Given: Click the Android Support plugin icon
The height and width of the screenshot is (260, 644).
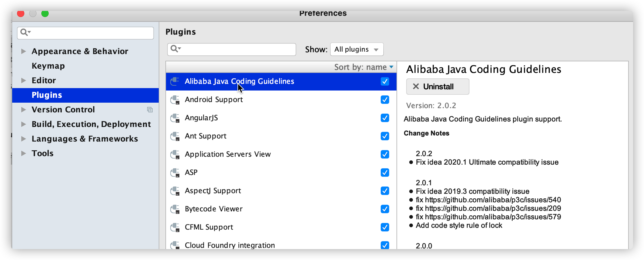Looking at the screenshot, I should pos(175,100).
